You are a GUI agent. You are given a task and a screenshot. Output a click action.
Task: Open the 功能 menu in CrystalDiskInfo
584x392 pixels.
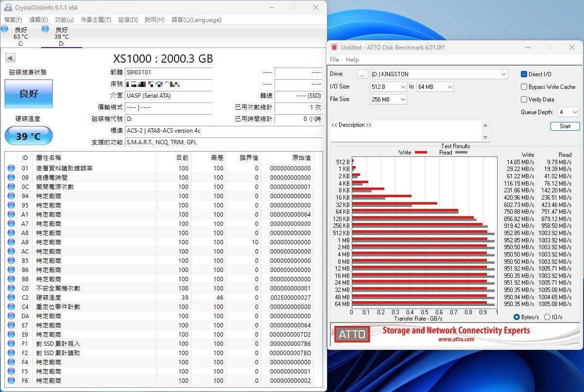tap(64, 20)
